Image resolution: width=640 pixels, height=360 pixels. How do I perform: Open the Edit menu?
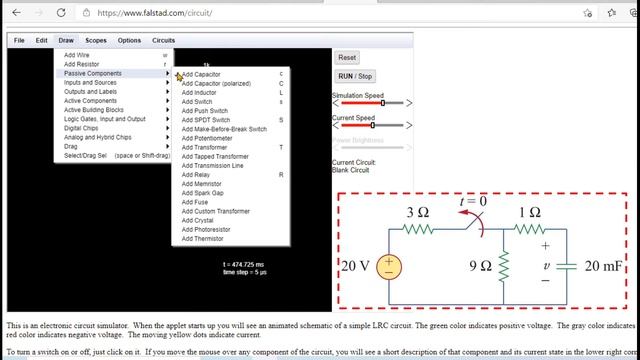click(42, 40)
